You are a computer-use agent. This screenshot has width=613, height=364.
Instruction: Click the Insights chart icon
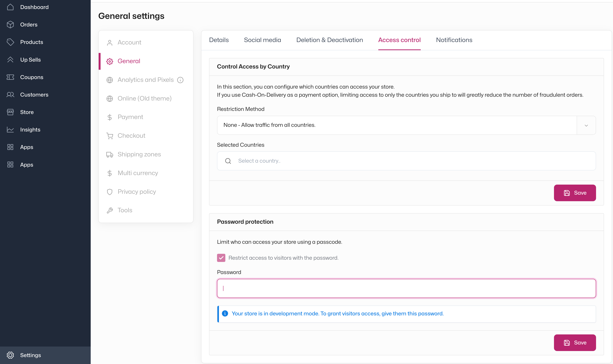pos(10,130)
